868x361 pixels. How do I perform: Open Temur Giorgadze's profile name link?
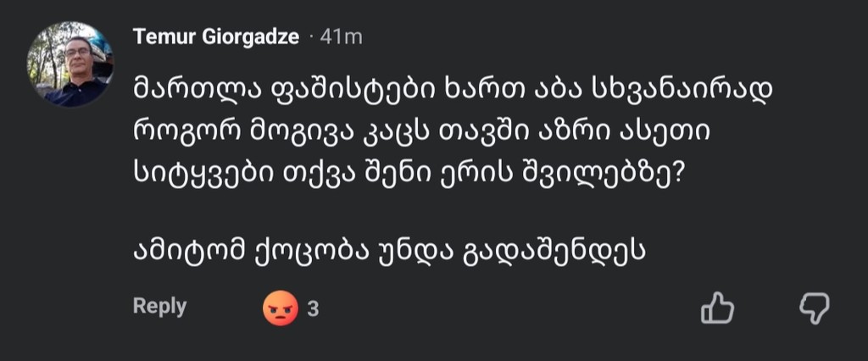[x=215, y=37]
